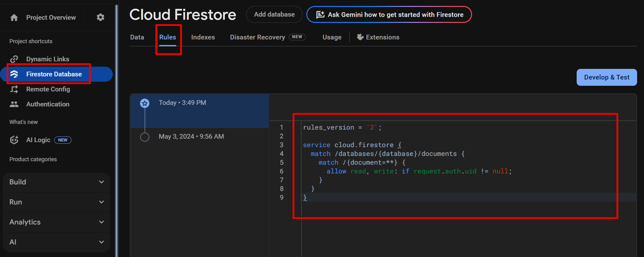The height and width of the screenshot is (257, 644).
Task: Switch to the Data tab
Action: point(137,37)
